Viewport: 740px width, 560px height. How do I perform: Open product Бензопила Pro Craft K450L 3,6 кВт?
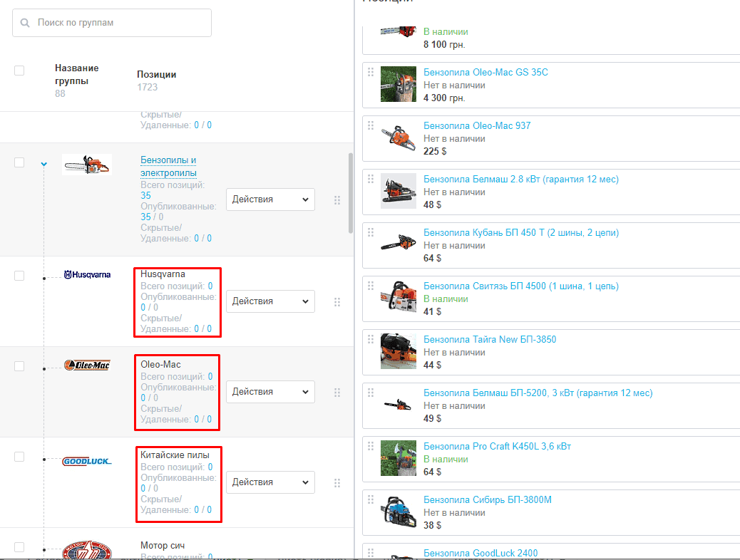point(498,446)
